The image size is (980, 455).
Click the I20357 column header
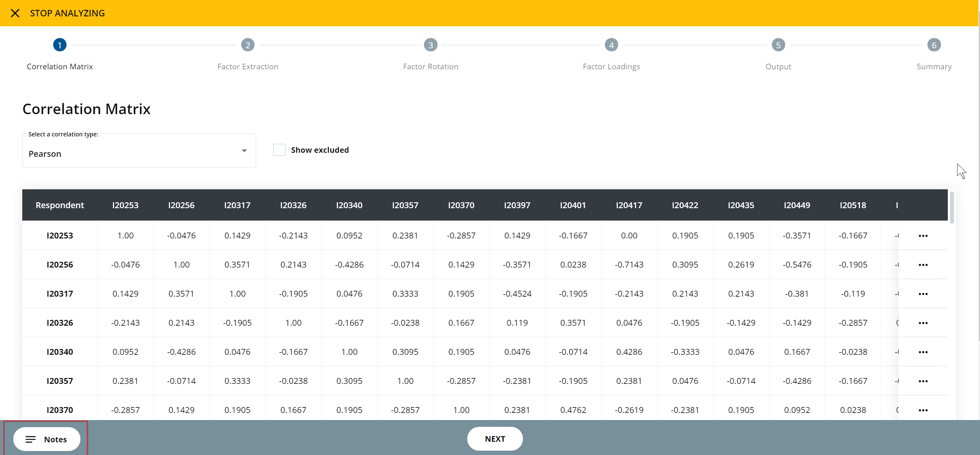click(405, 205)
